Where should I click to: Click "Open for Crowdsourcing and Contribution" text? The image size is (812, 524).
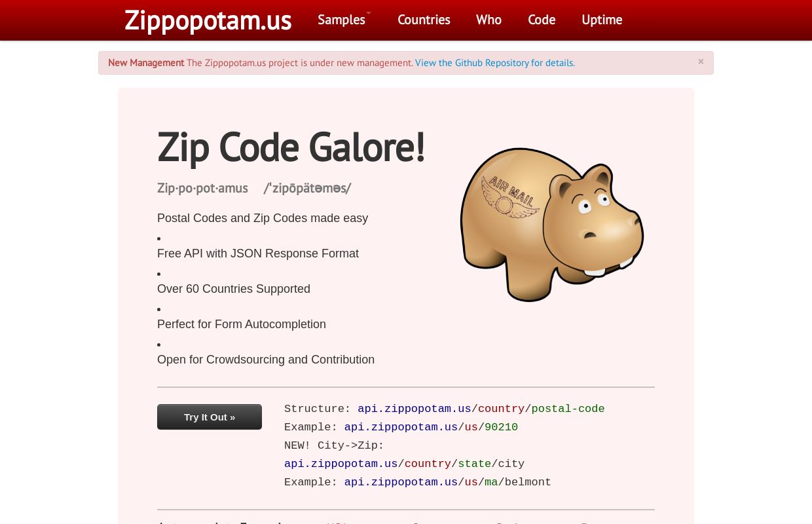tap(266, 360)
